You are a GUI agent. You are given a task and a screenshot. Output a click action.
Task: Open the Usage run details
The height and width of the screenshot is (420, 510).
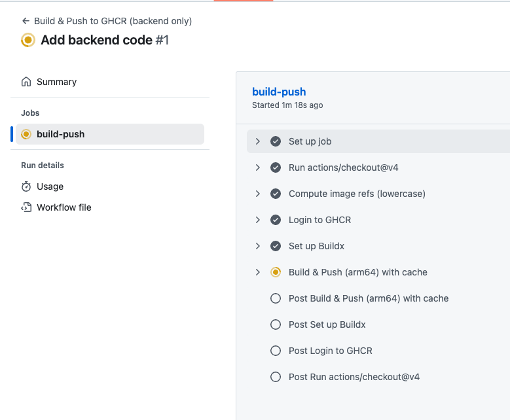pos(50,186)
